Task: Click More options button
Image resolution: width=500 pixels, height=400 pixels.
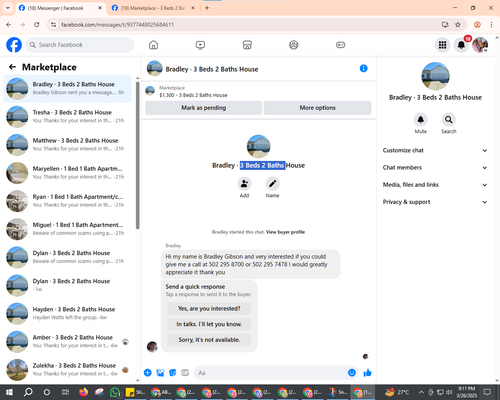Action: pos(317,108)
